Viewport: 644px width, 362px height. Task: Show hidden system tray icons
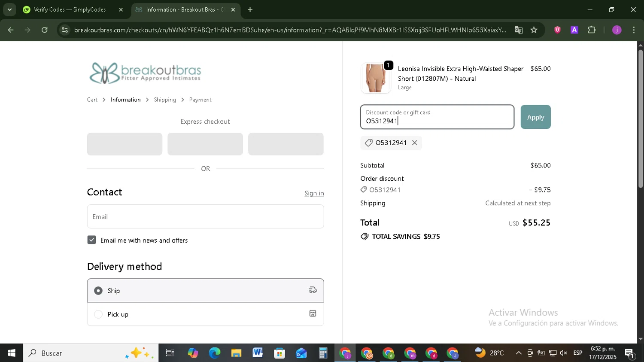(519, 353)
